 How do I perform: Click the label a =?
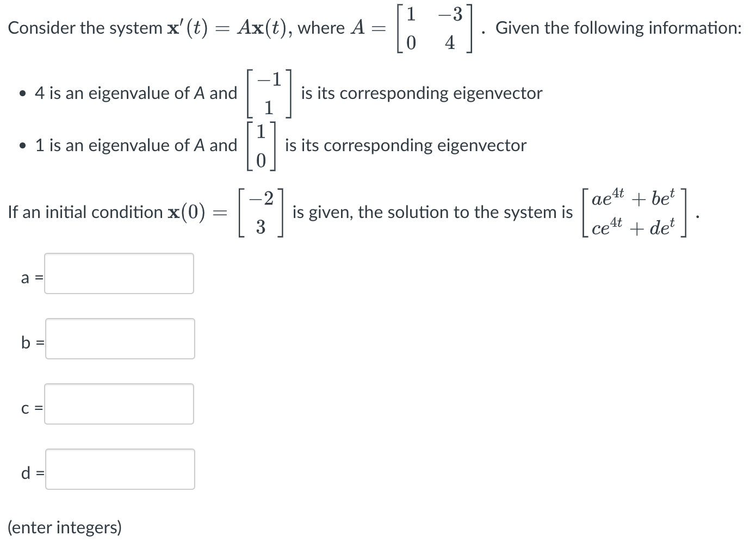click(30, 277)
